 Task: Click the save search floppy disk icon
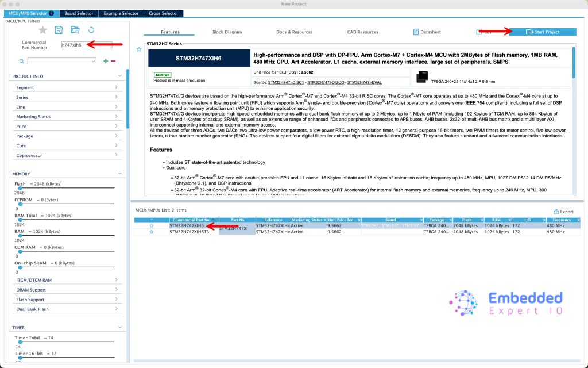click(59, 30)
